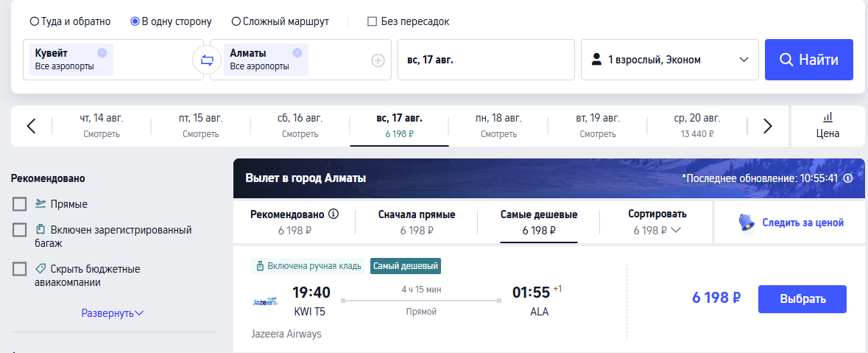Add another destination with plus icon
Image resolution: width=868 pixels, height=353 pixels.
pyautogui.click(x=378, y=60)
